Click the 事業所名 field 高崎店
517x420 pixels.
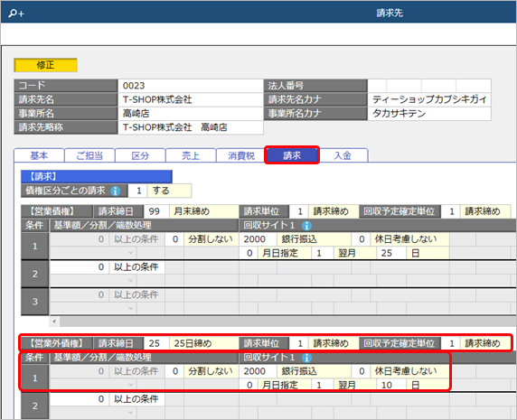[x=191, y=113]
